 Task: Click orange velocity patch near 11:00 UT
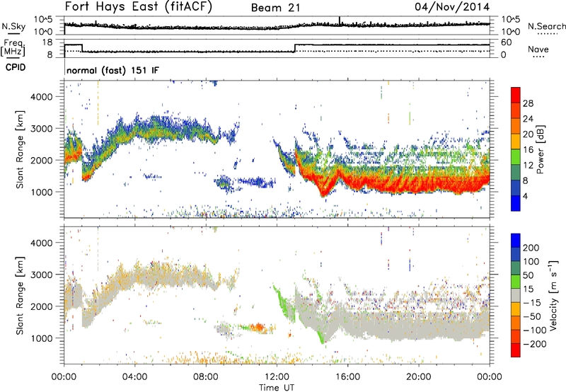point(258,328)
